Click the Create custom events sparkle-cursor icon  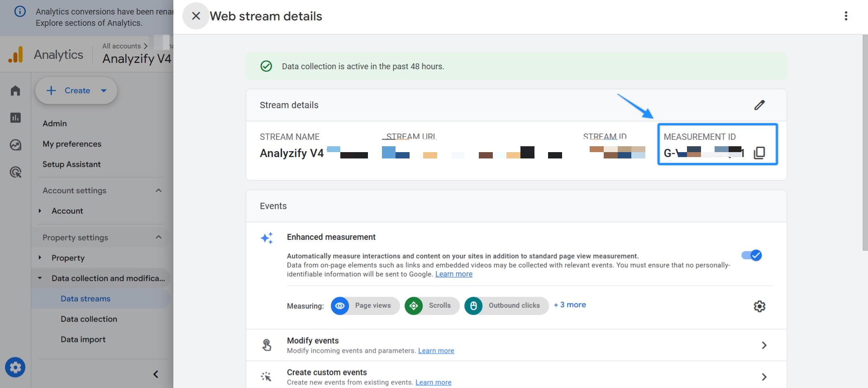(x=266, y=377)
